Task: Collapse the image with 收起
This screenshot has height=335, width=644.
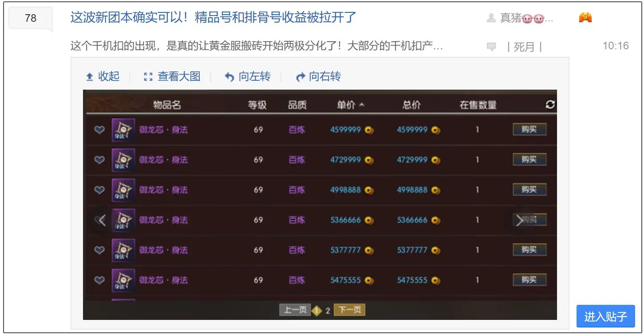Action: tap(103, 76)
